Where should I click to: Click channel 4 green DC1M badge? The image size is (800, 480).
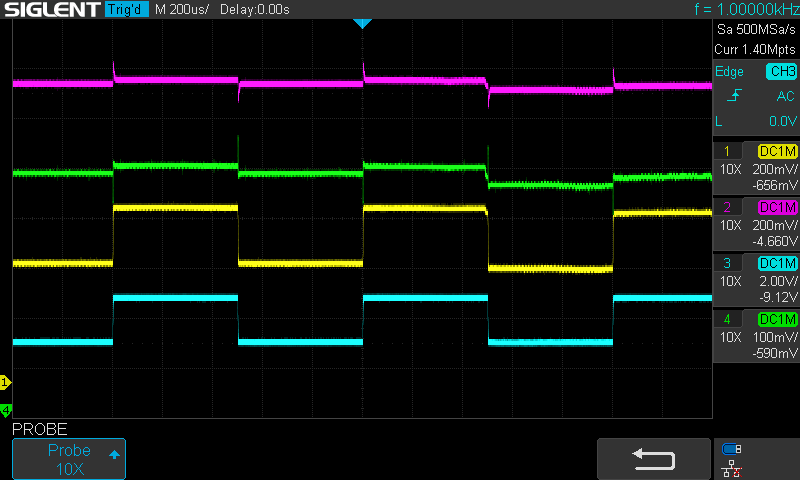pyautogui.click(x=778, y=319)
